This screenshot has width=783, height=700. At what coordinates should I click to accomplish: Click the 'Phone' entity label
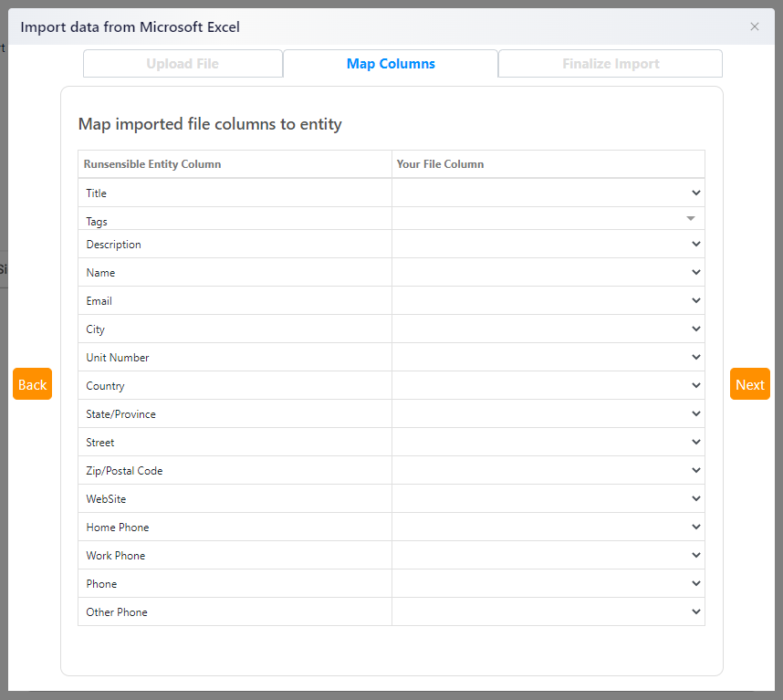click(101, 584)
